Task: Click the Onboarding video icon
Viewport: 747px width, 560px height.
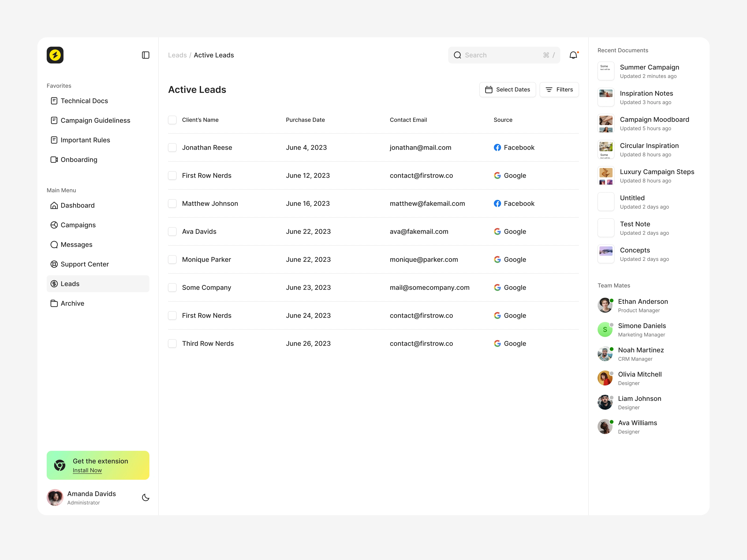Action: click(x=54, y=160)
